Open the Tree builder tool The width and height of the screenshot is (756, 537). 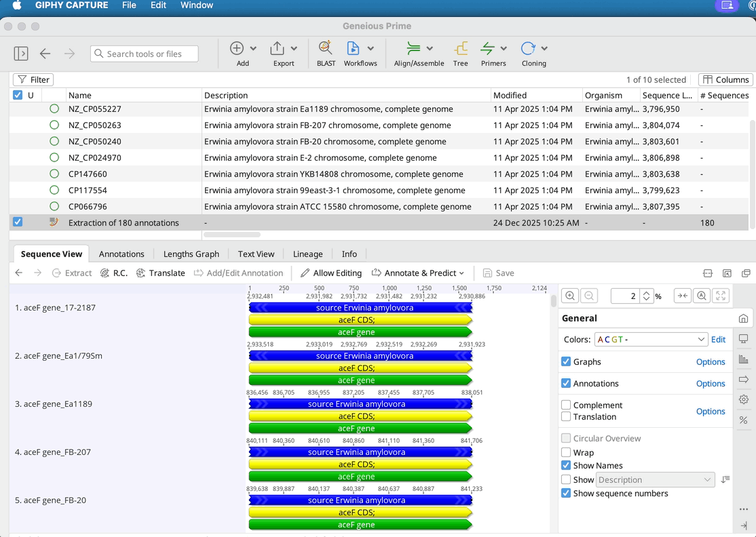(x=461, y=49)
